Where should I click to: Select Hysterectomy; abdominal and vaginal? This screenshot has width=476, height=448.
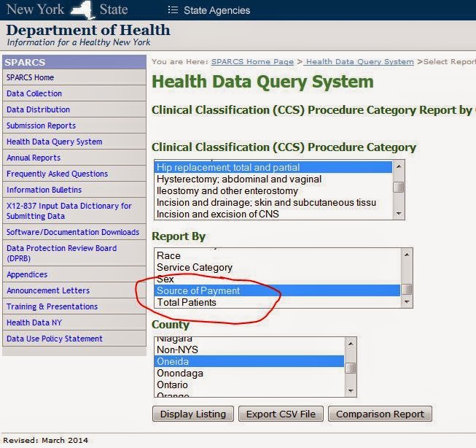(273, 179)
